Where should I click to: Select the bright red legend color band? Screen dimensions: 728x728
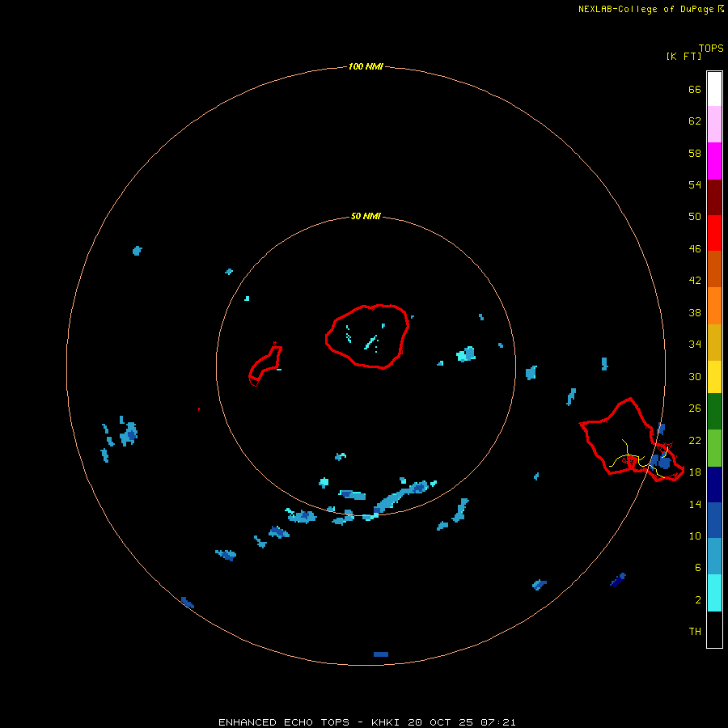click(x=714, y=233)
